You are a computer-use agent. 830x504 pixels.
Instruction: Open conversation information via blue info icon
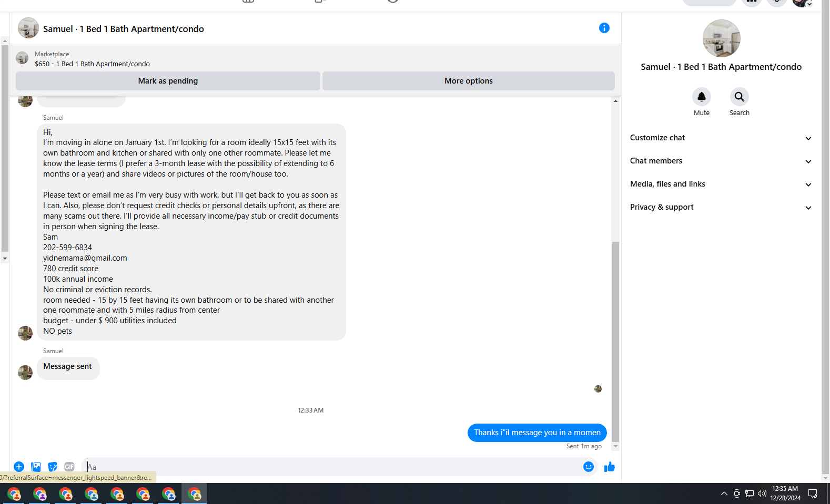pos(604,28)
